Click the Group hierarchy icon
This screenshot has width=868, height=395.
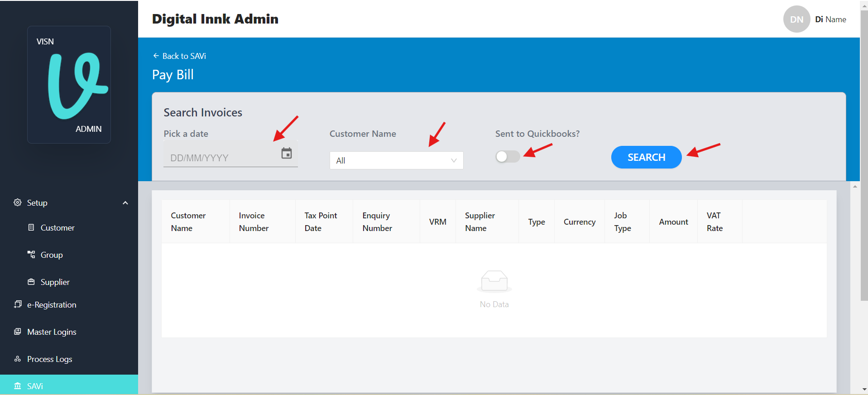coord(31,255)
